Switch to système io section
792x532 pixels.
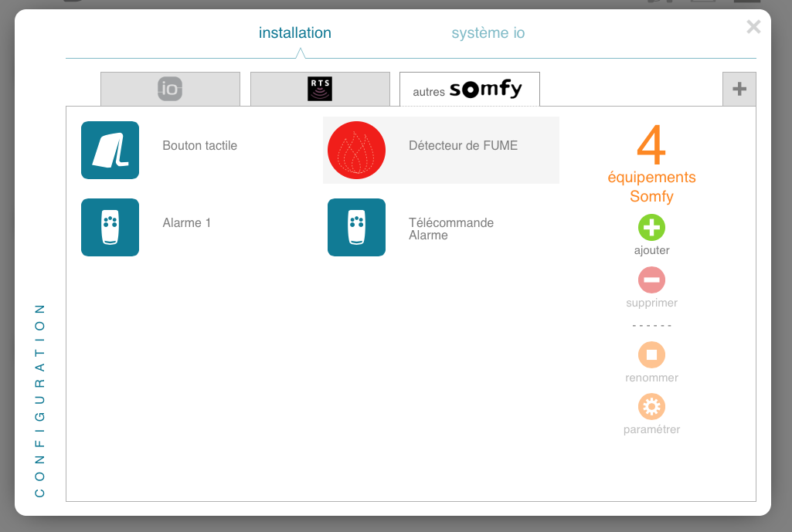click(488, 33)
